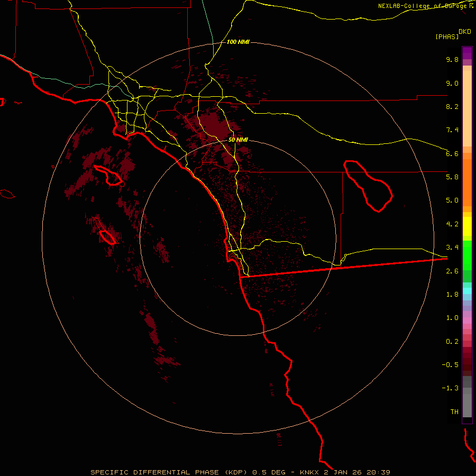Click the SPECIFIC DIFFERENTIAL PHASE (KDP) title text
Screen dimensions: 476x476
169,472
